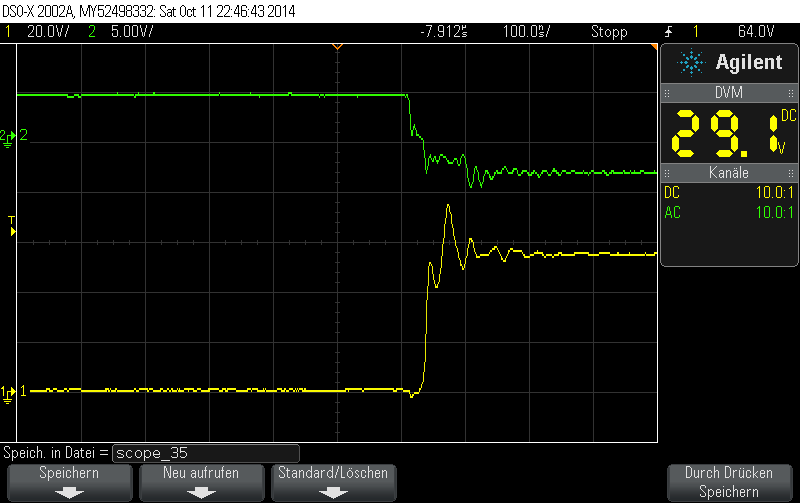
Task: Click the Durch Drücken Speichern softkey
Action: coord(729,482)
